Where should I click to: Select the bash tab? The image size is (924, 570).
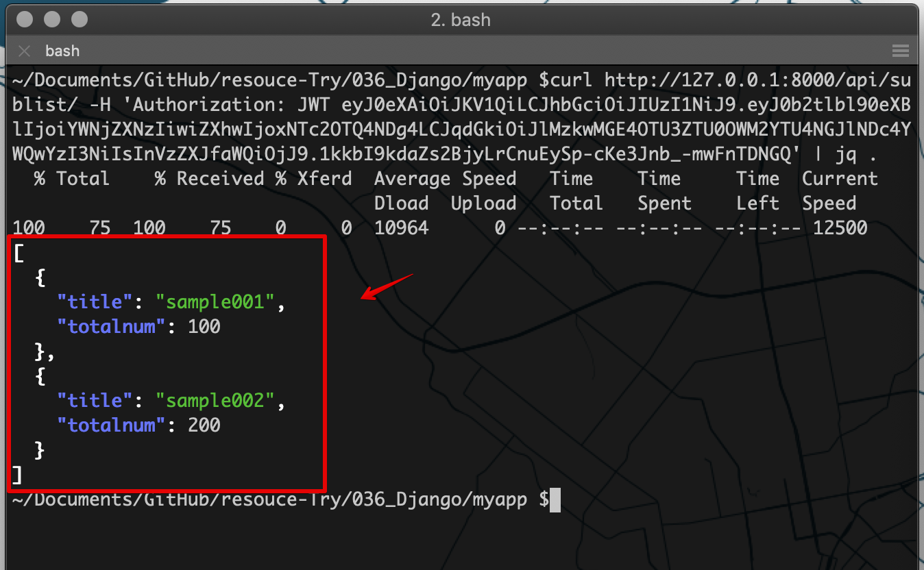click(62, 51)
